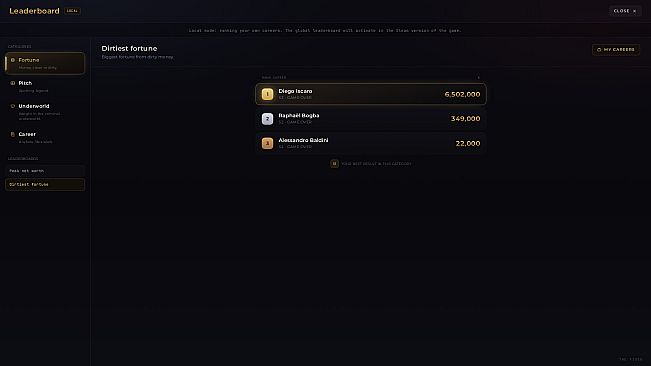Click the Fortune category icon
651x366 pixels.
pos(12,60)
